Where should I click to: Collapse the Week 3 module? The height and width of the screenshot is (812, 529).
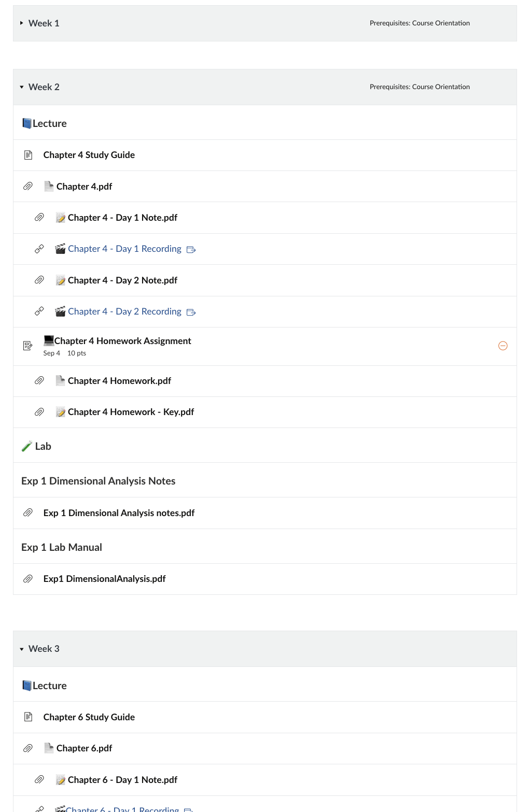point(22,649)
